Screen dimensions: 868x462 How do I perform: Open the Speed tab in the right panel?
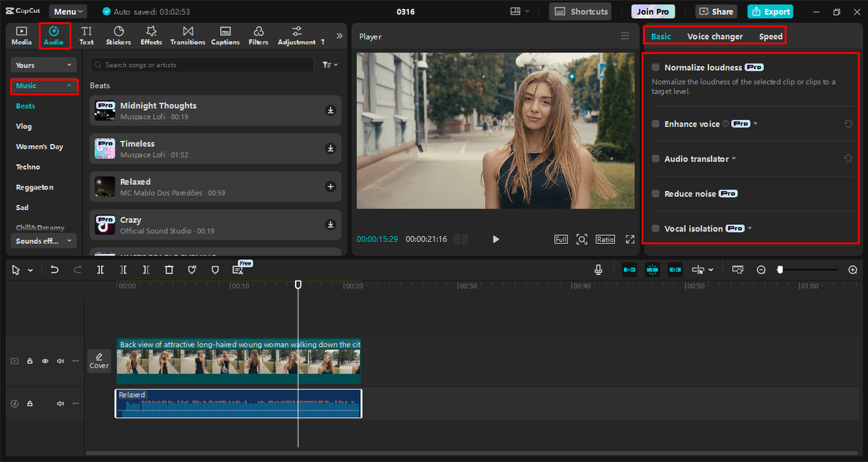coord(770,36)
